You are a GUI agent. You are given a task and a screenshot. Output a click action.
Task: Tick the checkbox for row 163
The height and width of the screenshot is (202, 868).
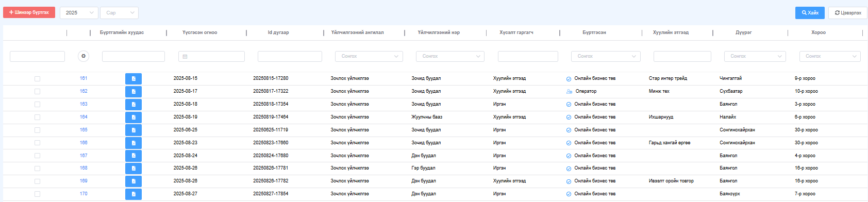tap(37, 104)
